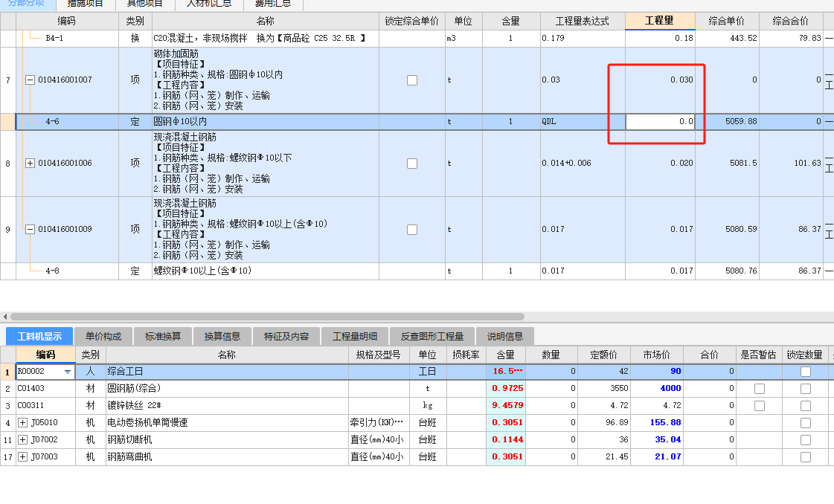The width and height of the screenshot is (834, 504).
Task: Open the 标准换算 tab
Action: [163, 336]
